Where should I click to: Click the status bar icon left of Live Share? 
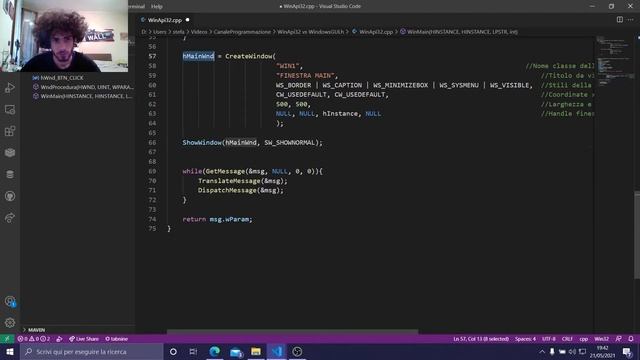pos(59,339)
